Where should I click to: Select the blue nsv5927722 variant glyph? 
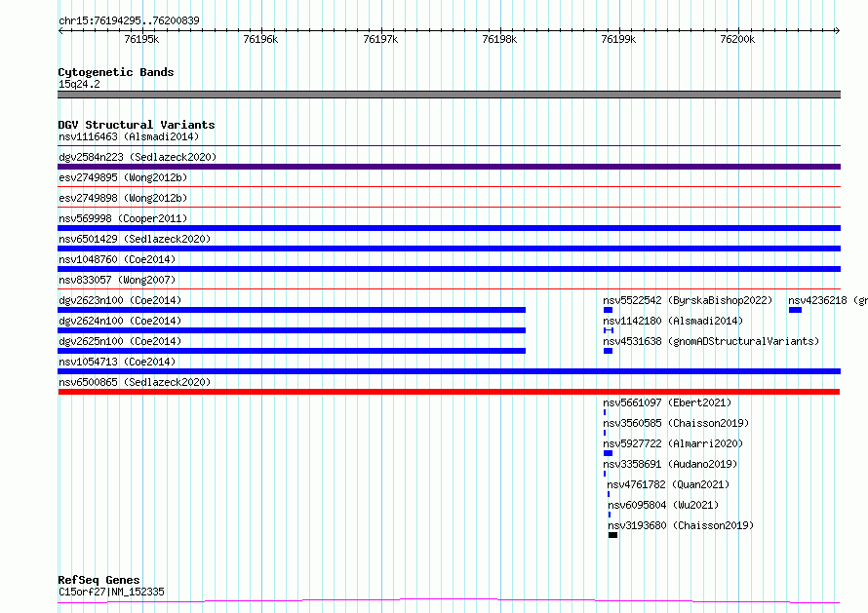click(x=608, y=453)
